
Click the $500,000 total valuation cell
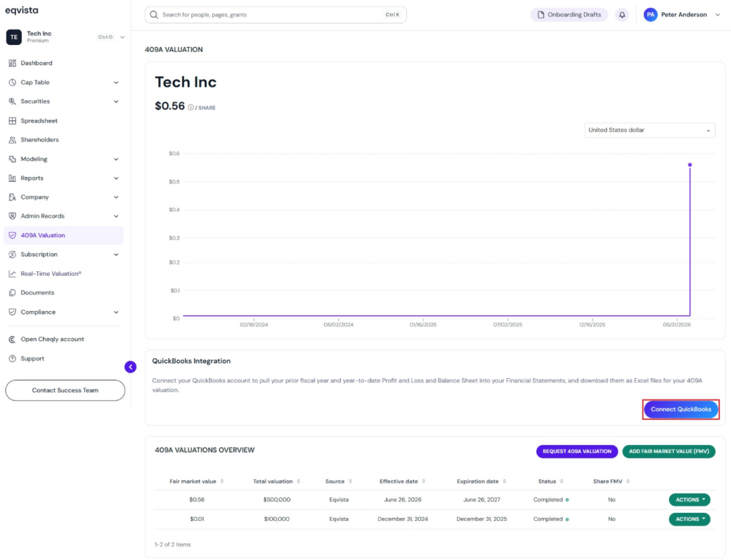pyautogui.click(x=277, y=500)
